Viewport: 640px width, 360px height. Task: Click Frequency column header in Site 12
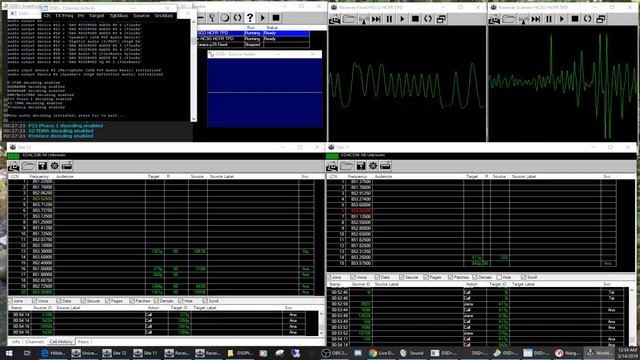pos(39,176)
